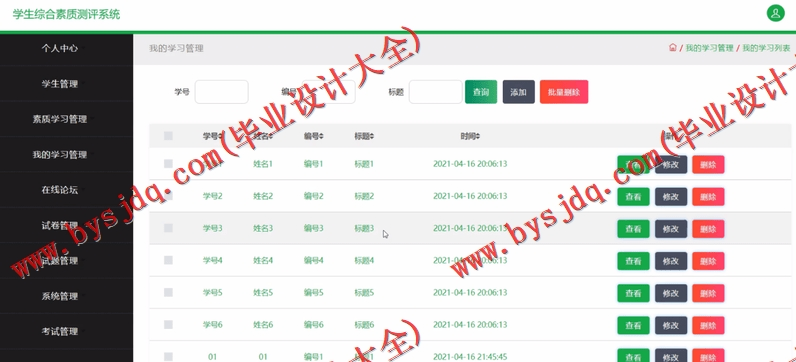The width and height of the screenshot is (796, 362).
Task: Check the checkbox for row 学号4
Action: click(x=169, y=260)
